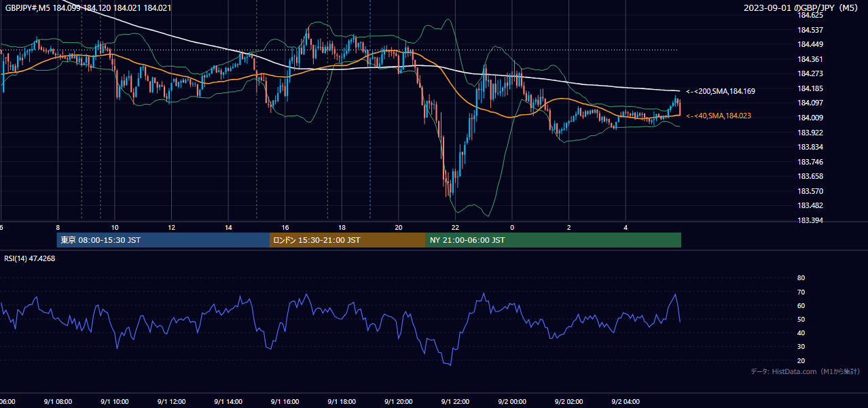Click the 9/1 16:00 bottom time label

pyautogui.click(x=285, y=402)
